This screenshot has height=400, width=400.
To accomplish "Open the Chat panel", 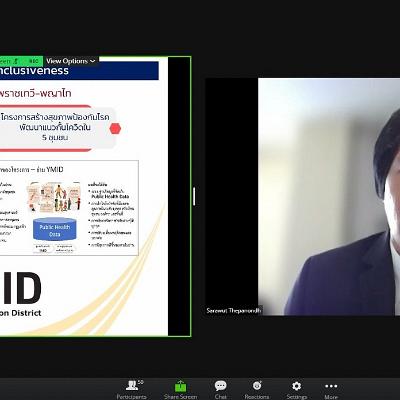I will [x=221, y=390].
